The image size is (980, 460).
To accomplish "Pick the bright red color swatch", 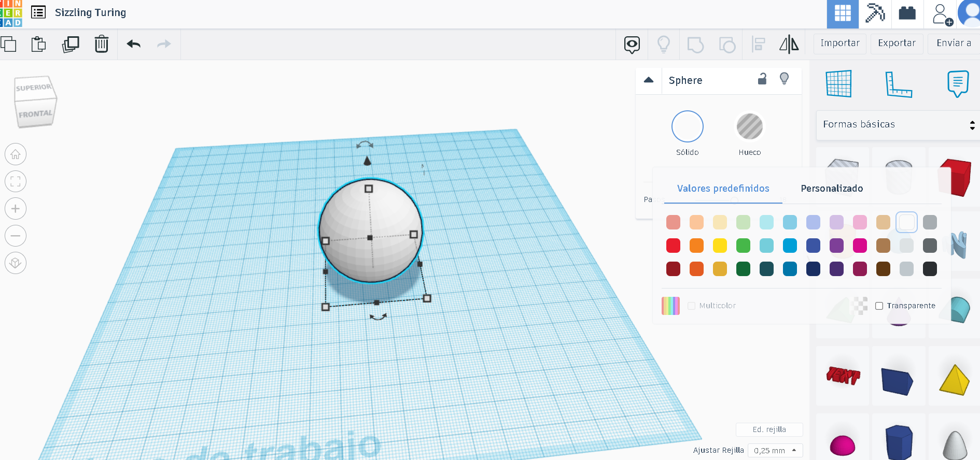I will (673, 246).
